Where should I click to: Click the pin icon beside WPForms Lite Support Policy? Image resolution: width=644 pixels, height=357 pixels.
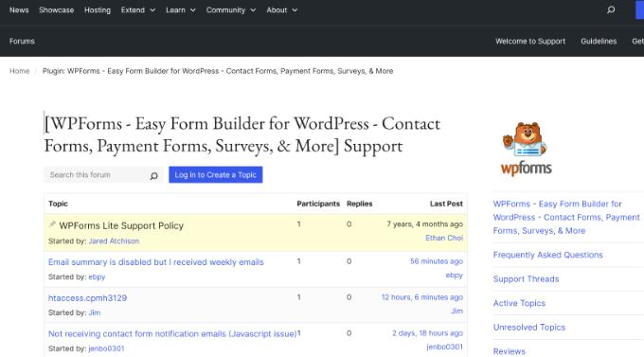(52, 224)
